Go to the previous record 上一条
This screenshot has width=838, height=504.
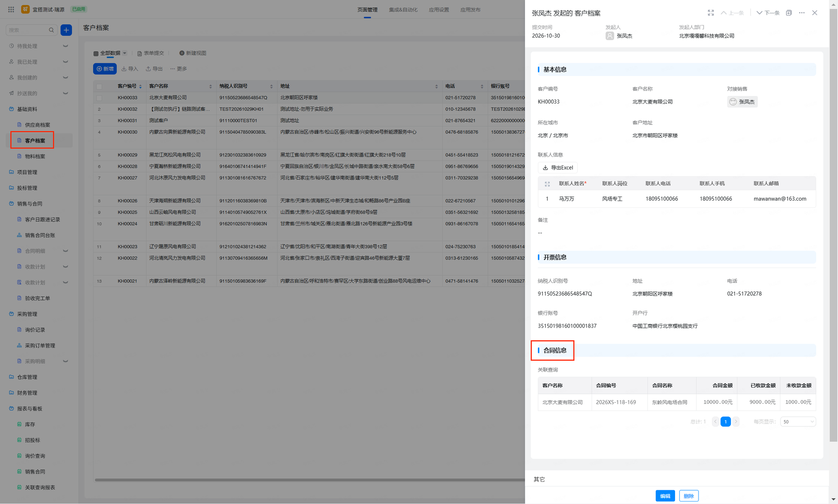point(732,13)
